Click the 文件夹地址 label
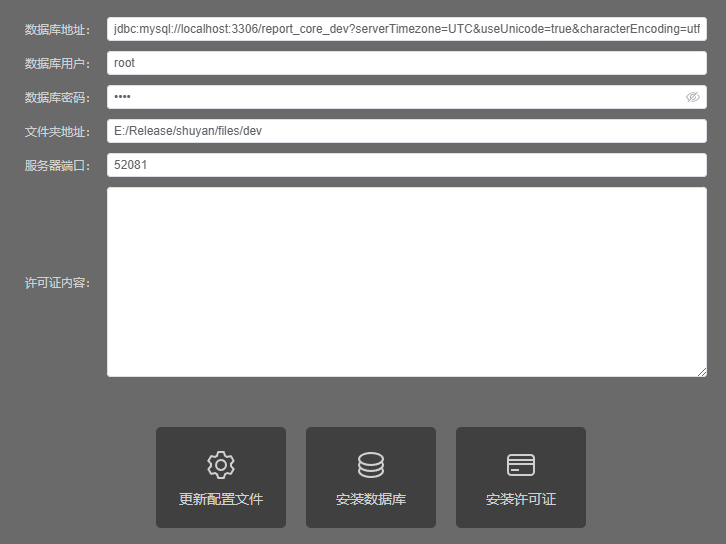 (x=57, y=131)
